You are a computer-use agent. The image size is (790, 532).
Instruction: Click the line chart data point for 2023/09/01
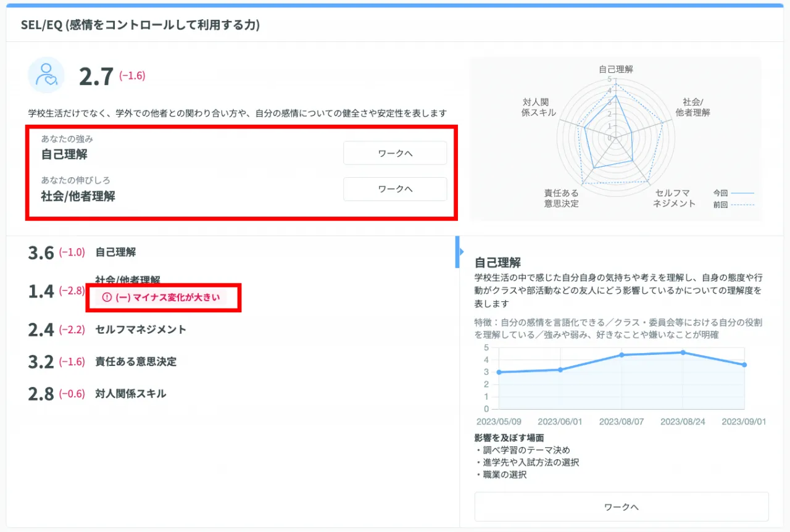(744, 365)
